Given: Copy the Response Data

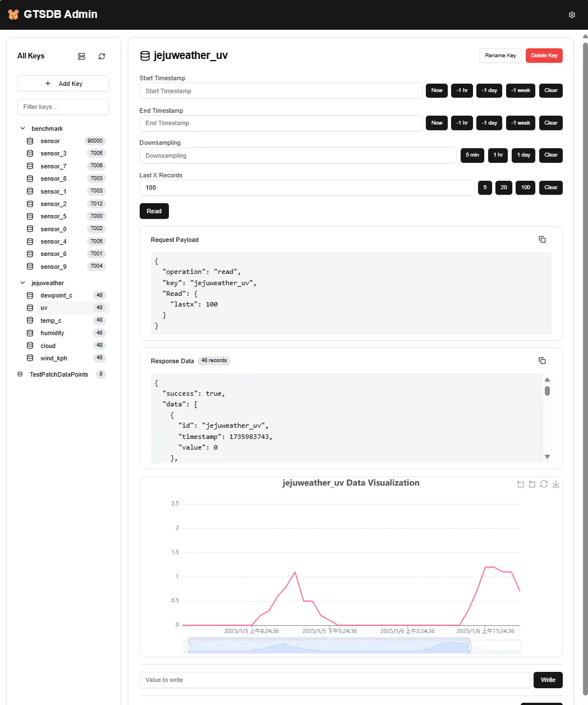Looking at the screenshot, I should click(x=542, y=361).
